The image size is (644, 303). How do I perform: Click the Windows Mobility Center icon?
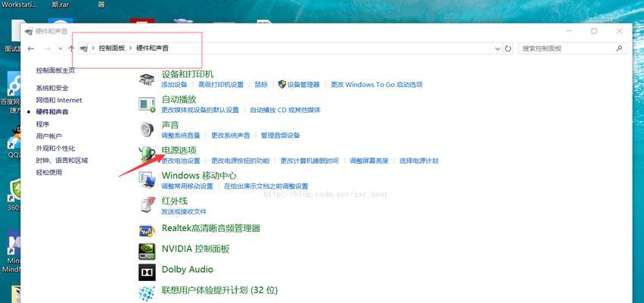[147, 180]
